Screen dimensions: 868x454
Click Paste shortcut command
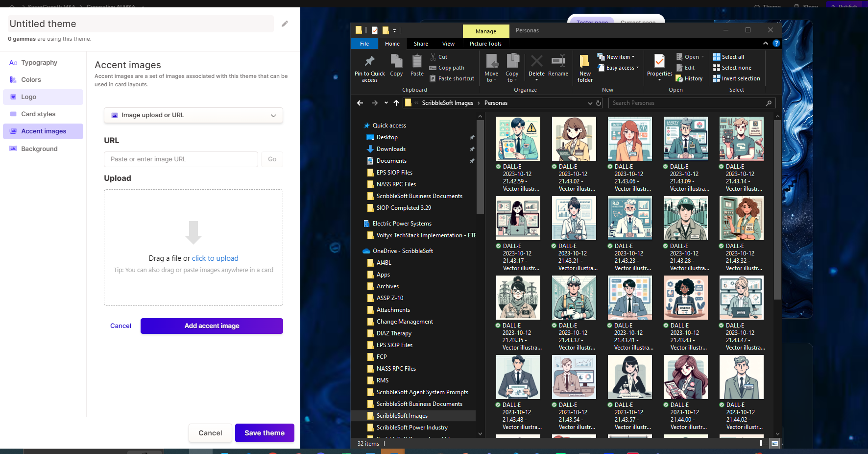(452, 78)
